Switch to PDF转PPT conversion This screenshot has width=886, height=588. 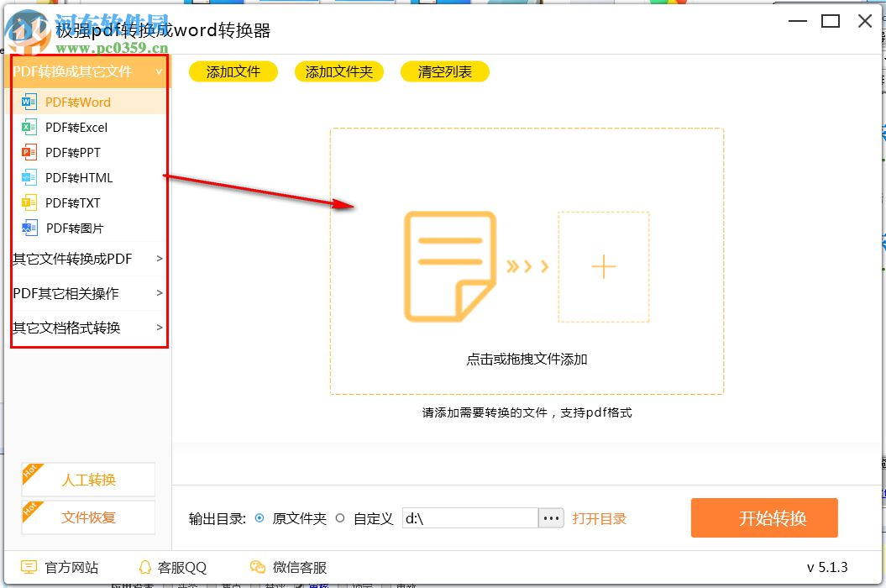[x=71, y=152]
